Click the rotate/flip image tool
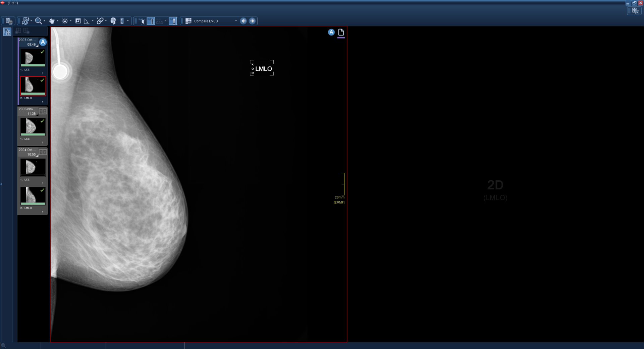Image resolution: width=644 pixels, height=349 pixels. coord(25,21)
